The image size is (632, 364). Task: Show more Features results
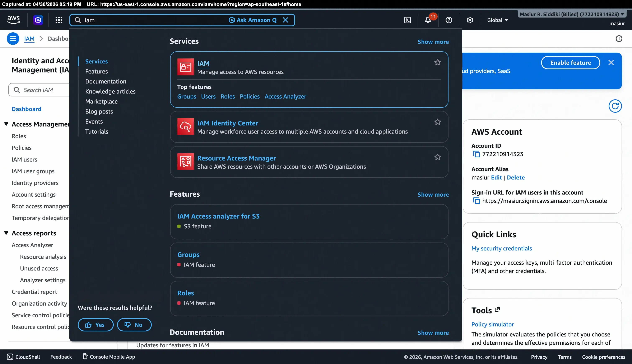pyautogui.click(x=433, y=195)
